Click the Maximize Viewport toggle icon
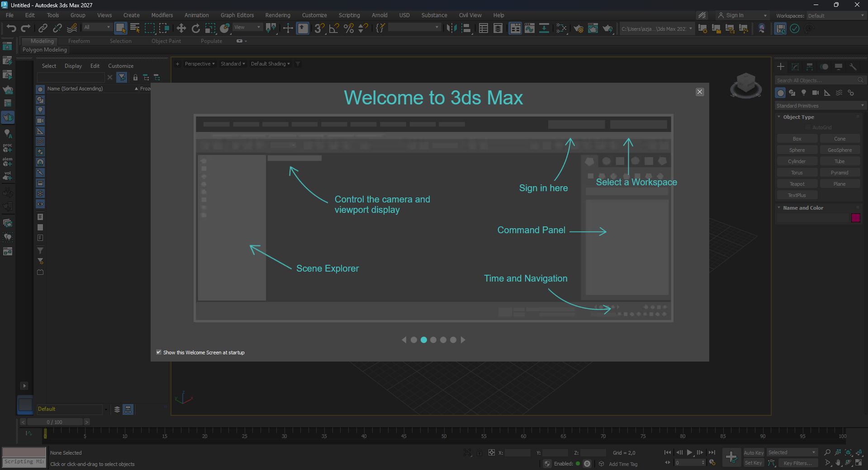This screenshot has height=470, width=868. (x=859, y=463)
